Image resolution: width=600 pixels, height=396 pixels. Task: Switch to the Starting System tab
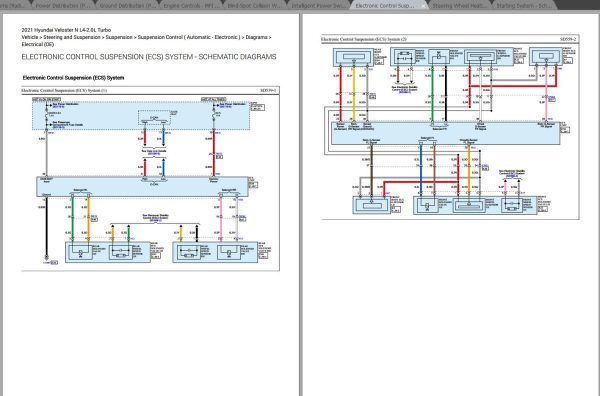coord(524,5)
